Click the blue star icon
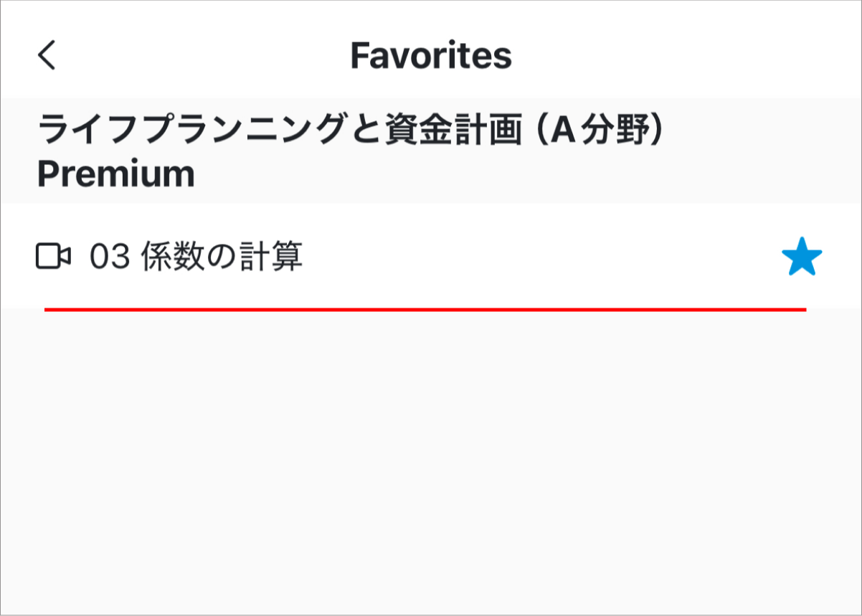Screen dimensions: 862x616 click(x=801, y=257)
